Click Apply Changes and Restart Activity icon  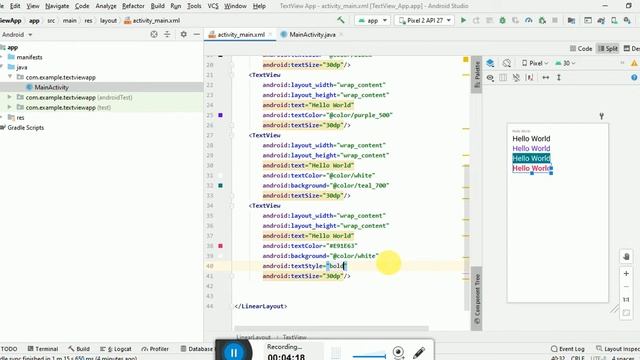pyautogui.click(x=476, y=20)
